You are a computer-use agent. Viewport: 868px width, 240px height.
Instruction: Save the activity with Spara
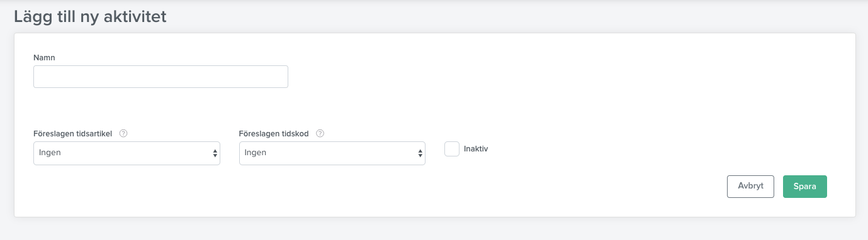click(x=805, y=186)
